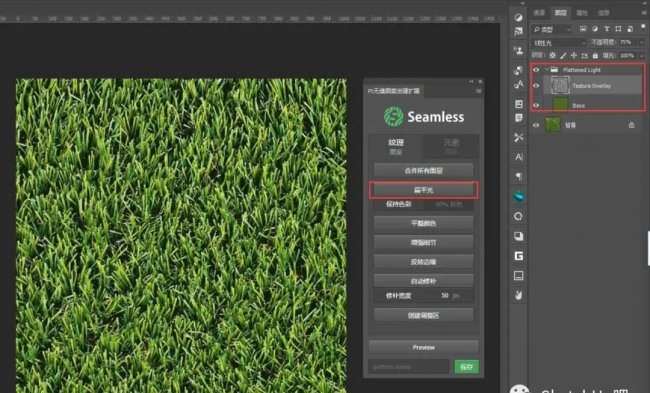Select the Texture Overlay layer thumbnail

click(560, 85)
